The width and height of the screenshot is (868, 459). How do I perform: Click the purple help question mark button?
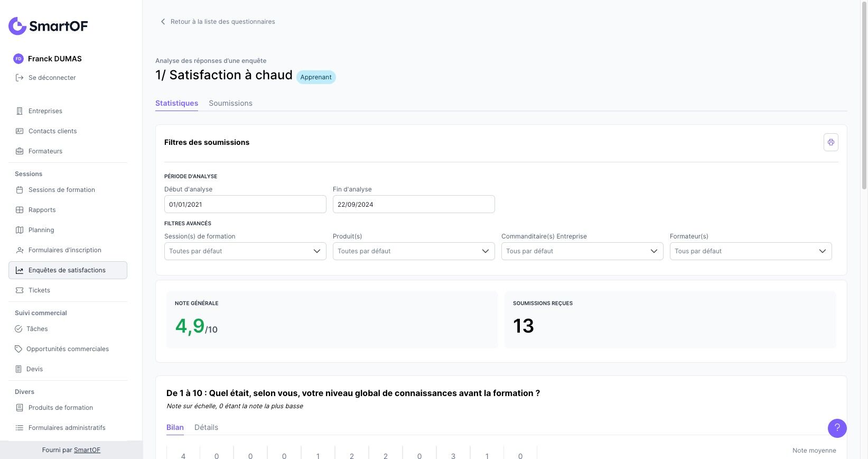click(837, 428)
